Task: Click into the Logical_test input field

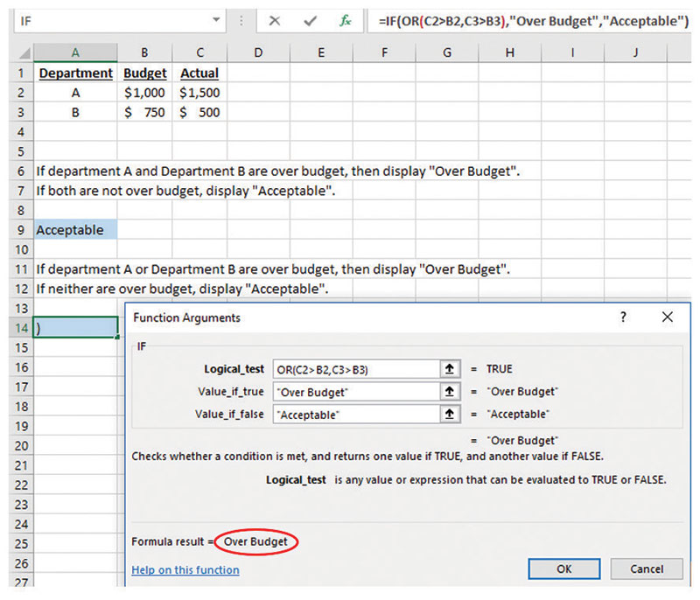Action: (x=353, y=369)
